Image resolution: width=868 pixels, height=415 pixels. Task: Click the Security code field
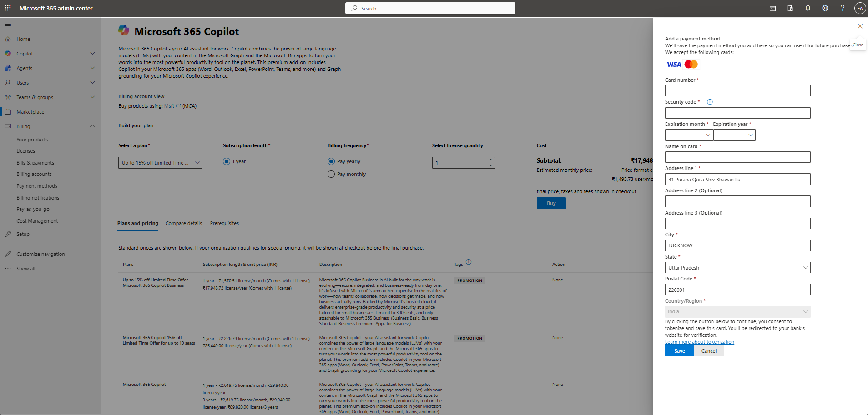[x=737, y=113]
